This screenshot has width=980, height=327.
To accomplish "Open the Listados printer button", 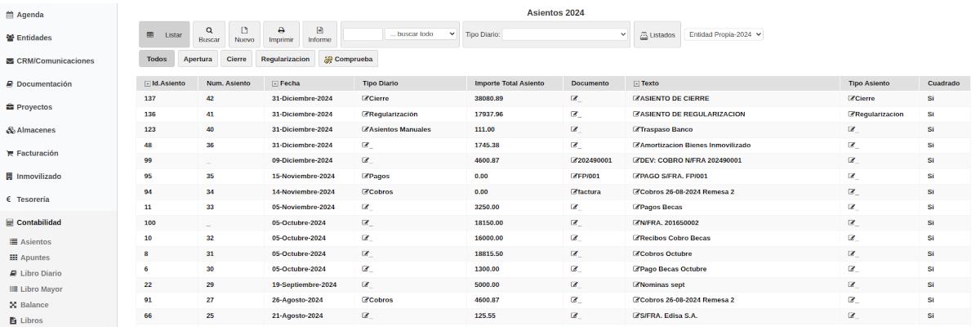I will point(657,34).
